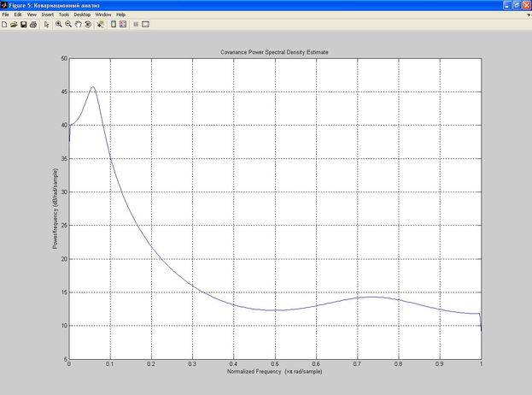532x395 pixels.
Task: Click the plot title 'Covariance Power Spectral Density Estimate'
Action: (274, 53)
